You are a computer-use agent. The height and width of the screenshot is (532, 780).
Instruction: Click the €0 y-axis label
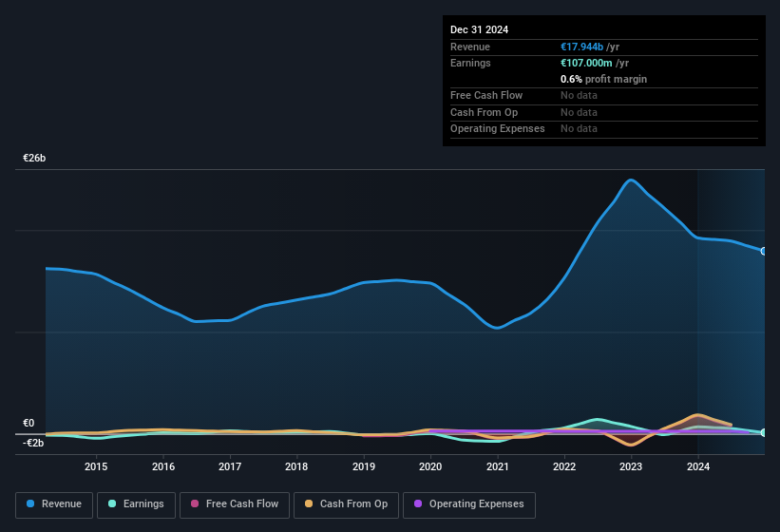tap(29, 423)
